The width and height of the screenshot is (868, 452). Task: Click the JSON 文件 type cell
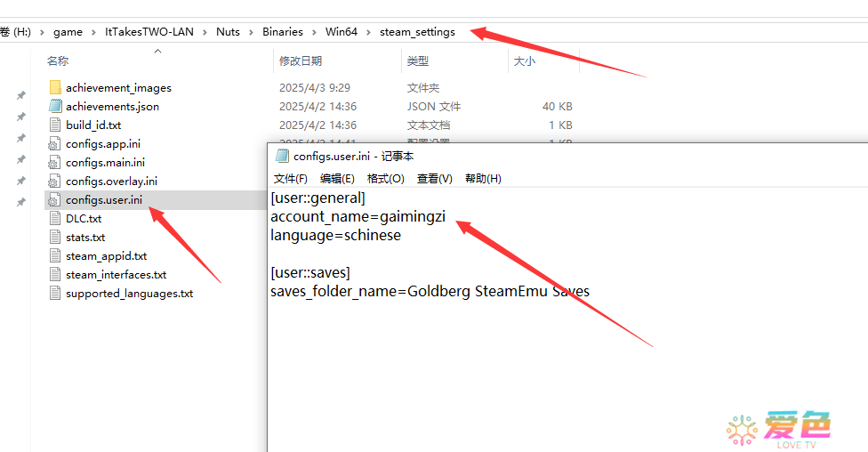pos(433,107)
